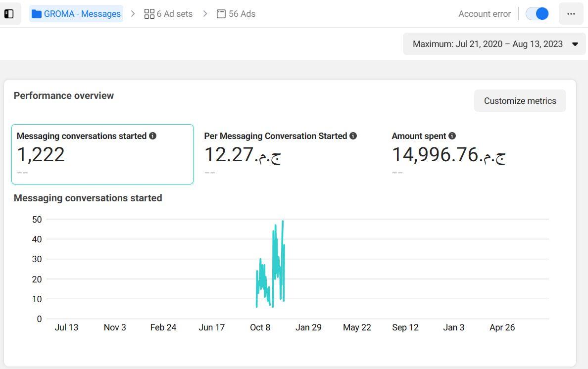Open the three-dot more options menu
588x369 pixels.
pyautogui.click(x=571, y=14)
